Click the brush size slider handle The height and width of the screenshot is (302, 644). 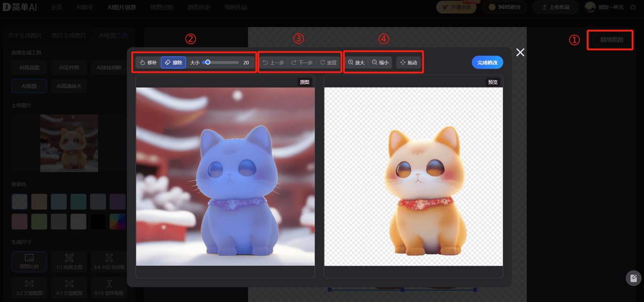coord(207,62)
